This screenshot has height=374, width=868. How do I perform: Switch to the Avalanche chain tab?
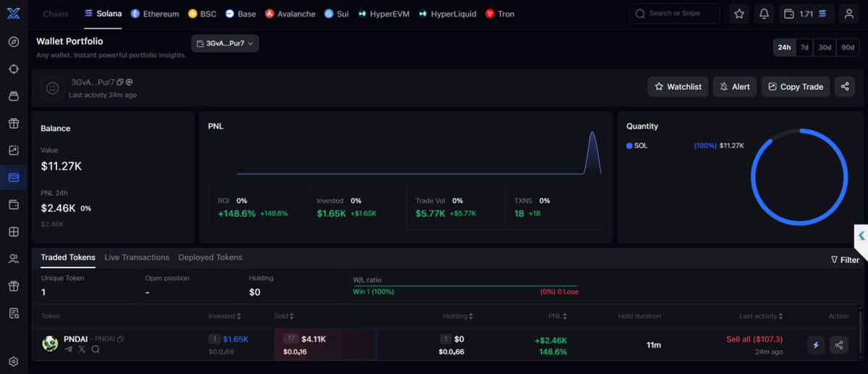coord(290,14)
